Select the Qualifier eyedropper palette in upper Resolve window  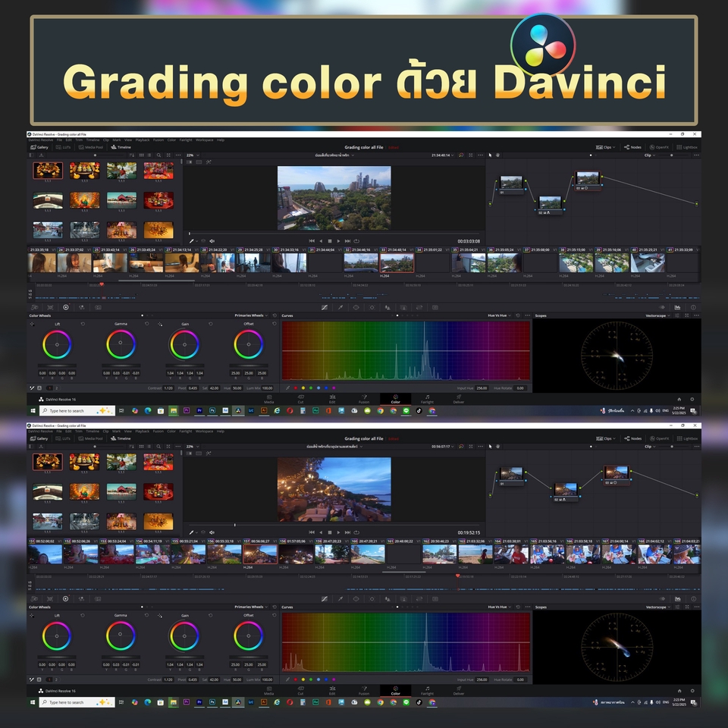pos(340,307)
